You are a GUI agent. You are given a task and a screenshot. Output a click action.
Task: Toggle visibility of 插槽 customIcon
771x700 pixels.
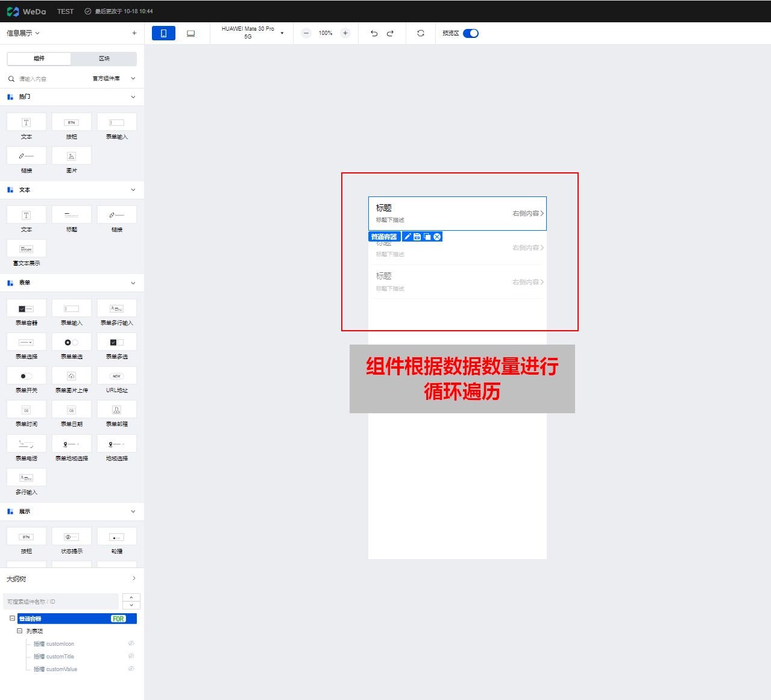tap(131, 643)
